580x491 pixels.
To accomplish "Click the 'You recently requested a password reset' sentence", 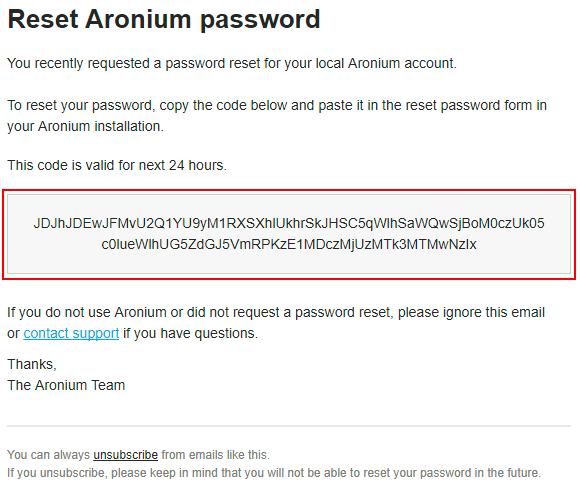I will (232, 63).
